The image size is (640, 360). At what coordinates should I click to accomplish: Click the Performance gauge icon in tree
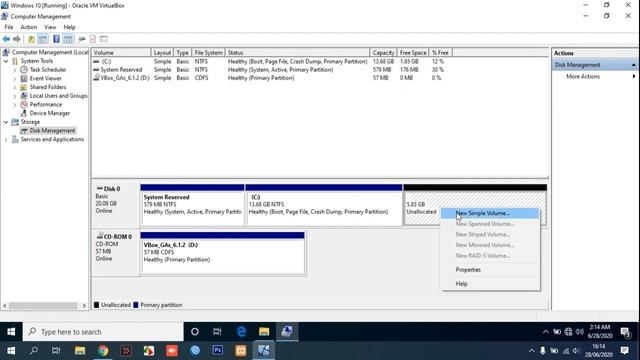24,104
